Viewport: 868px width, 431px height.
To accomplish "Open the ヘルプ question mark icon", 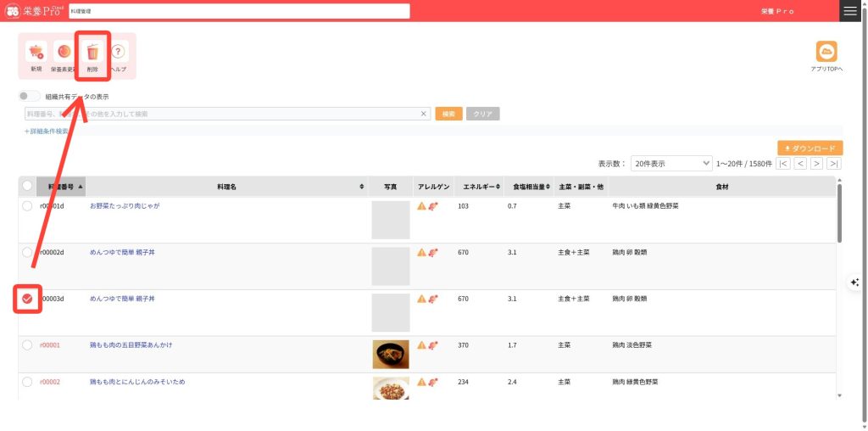I will [119, 52].
